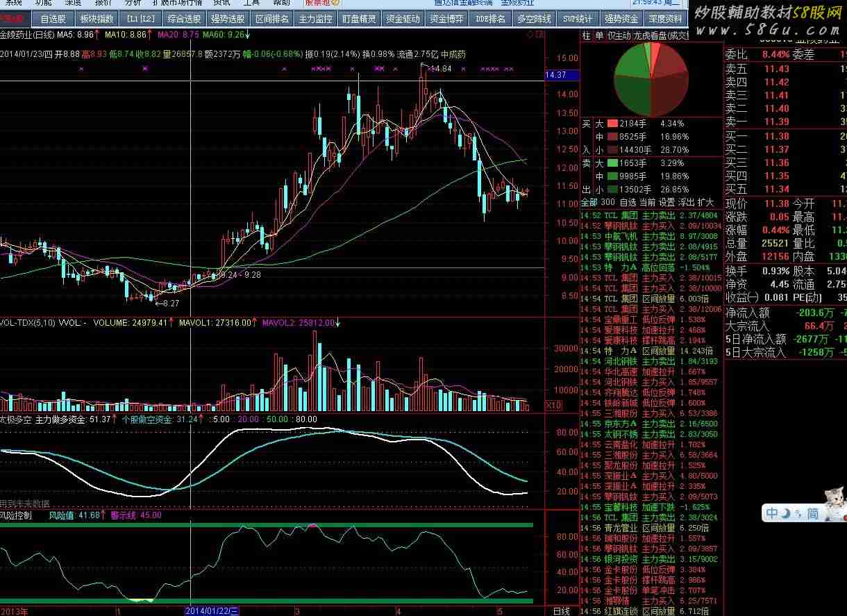Click the X10 volume scale indicator

(x=555, y=405)
